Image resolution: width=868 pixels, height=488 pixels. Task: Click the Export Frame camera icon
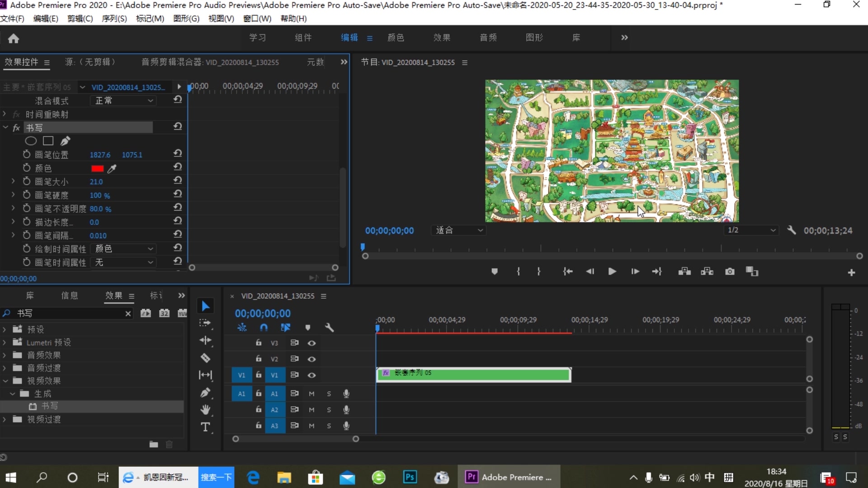[730, 272]
